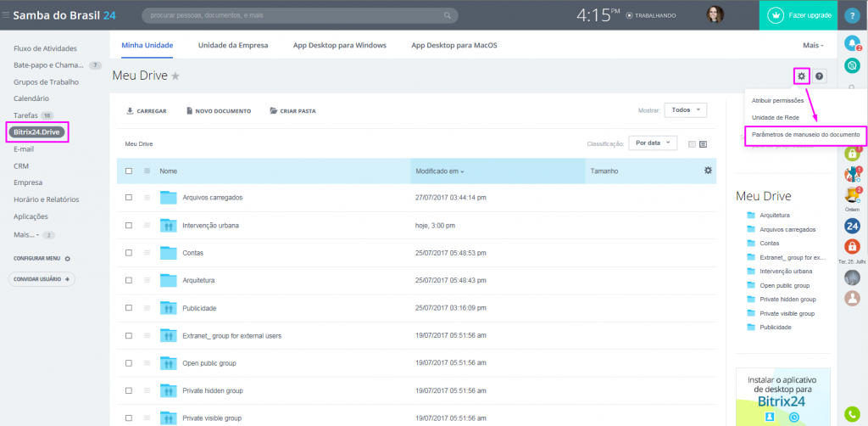868x426 pixels.
Task: Open the hamburger menu beside Samba do Brasil
Action: pyautogui.click(x=6, y=15)
